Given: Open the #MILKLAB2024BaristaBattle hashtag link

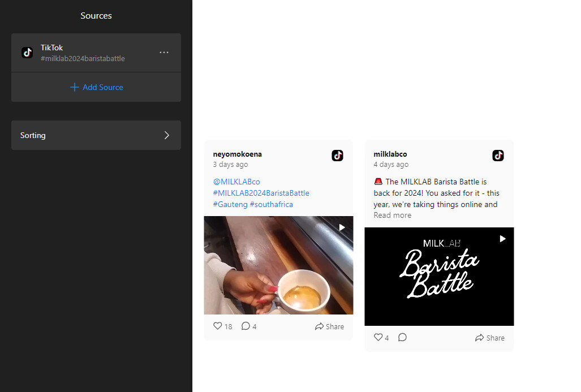Looking at the screenshot, I should tap(261, 193).
